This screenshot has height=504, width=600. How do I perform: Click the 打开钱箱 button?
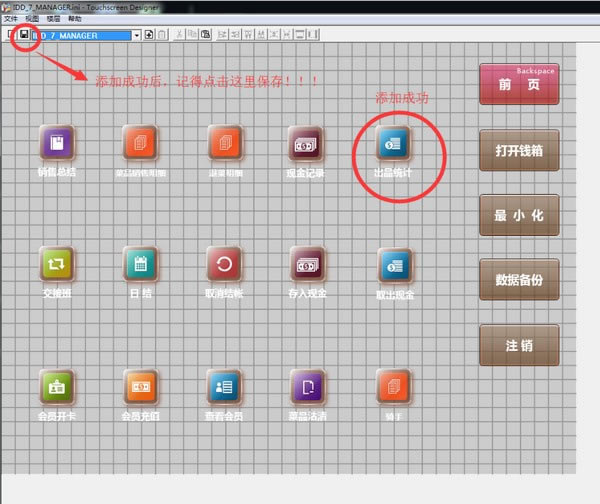point(519,151)
